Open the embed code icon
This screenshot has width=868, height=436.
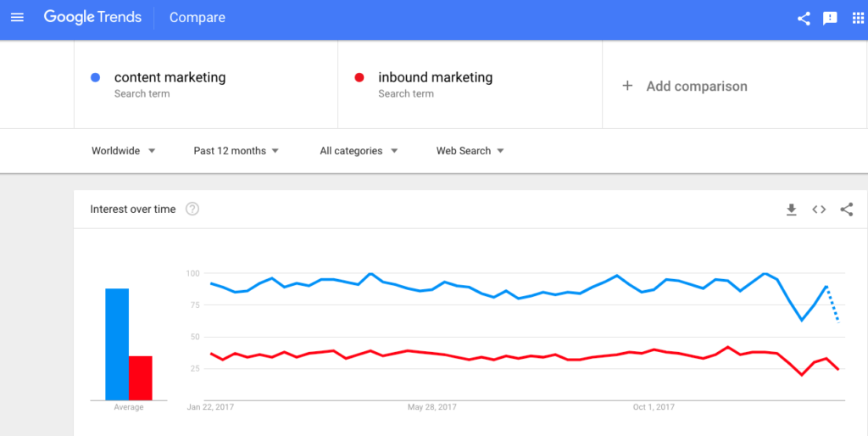point(819,210)
